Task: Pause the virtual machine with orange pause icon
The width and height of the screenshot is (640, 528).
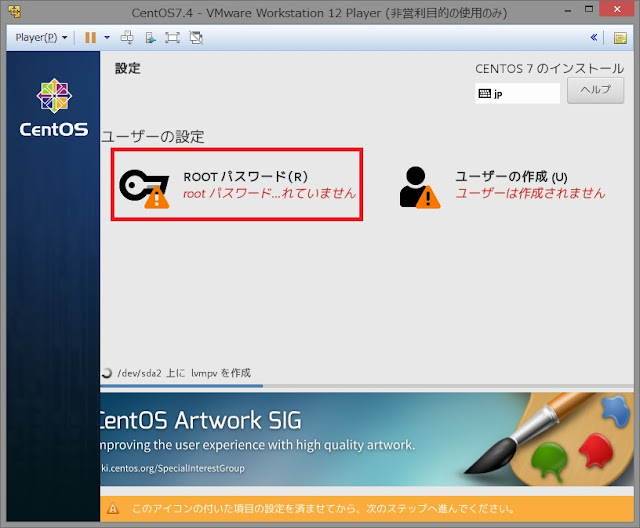Action: [x=90, y=38]
